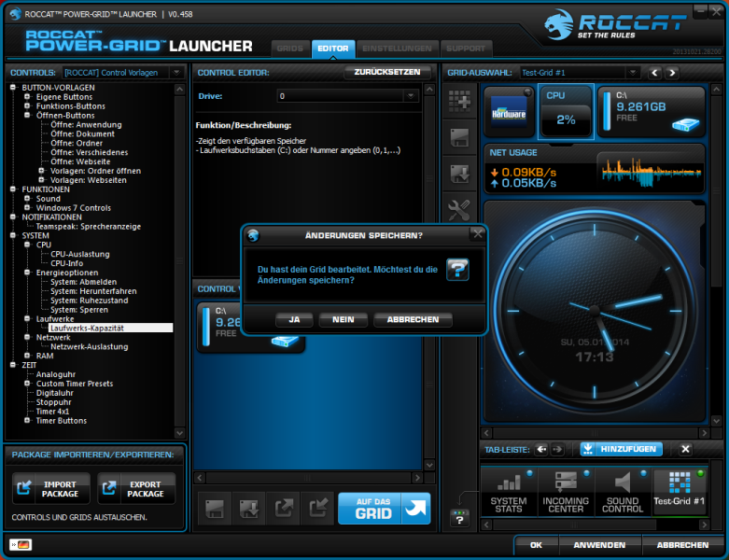Expand the Windows 7 Controls node
This screenshot has width=729, height=560.
pyautogui.click(x=27, y=208)
